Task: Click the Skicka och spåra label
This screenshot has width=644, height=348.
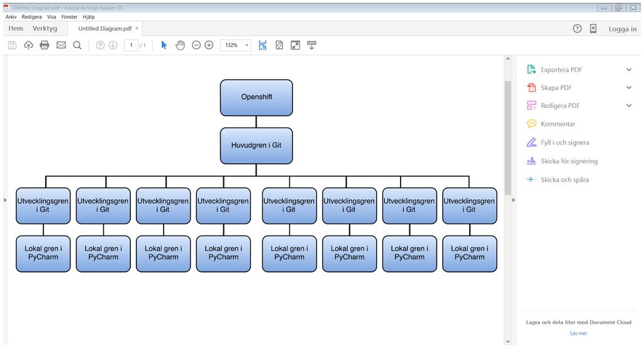Action: 565,179
